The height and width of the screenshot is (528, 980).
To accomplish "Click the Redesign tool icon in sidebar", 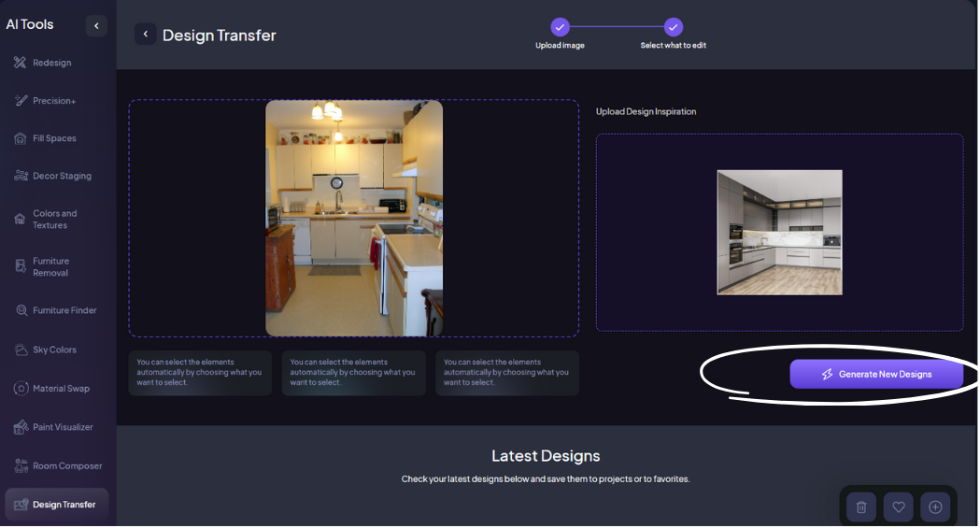I will tap(20, 63).
